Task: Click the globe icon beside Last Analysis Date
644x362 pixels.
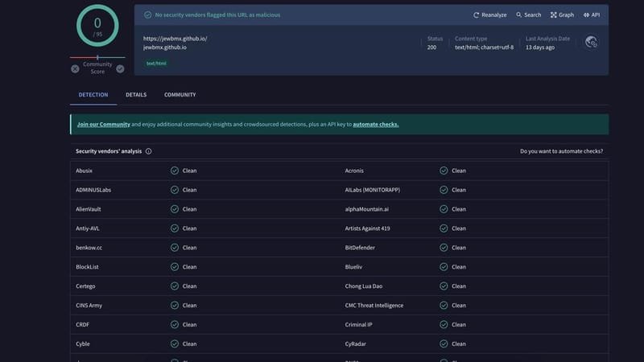Action: (x=591, y=42)
